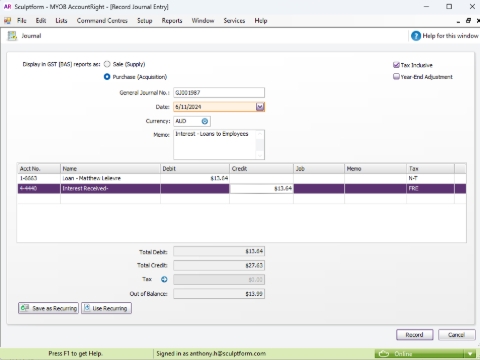Click the Name column header

110,169
